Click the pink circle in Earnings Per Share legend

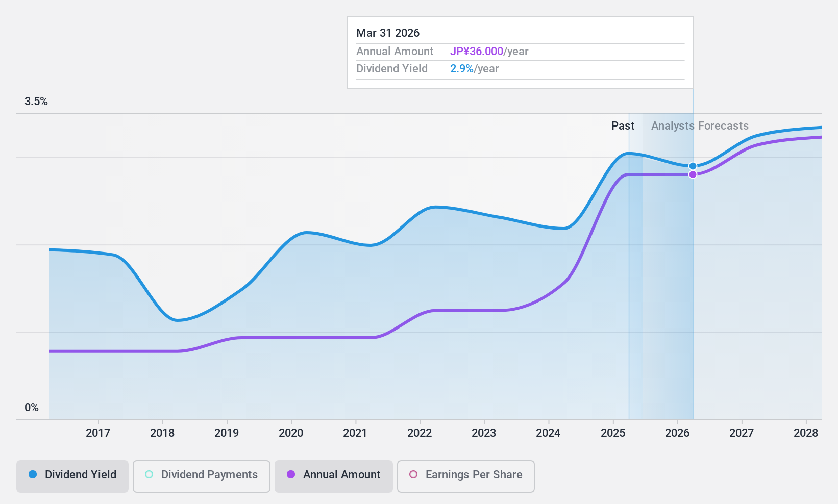(413, 474)
